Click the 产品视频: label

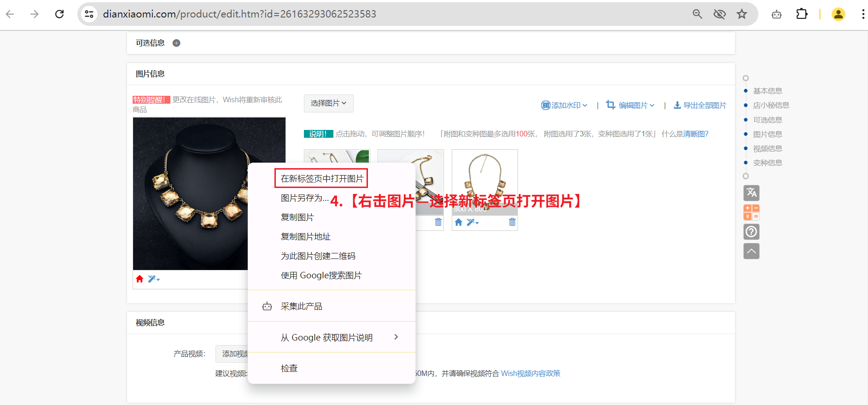pyautogui.click(x=189, y=354)
